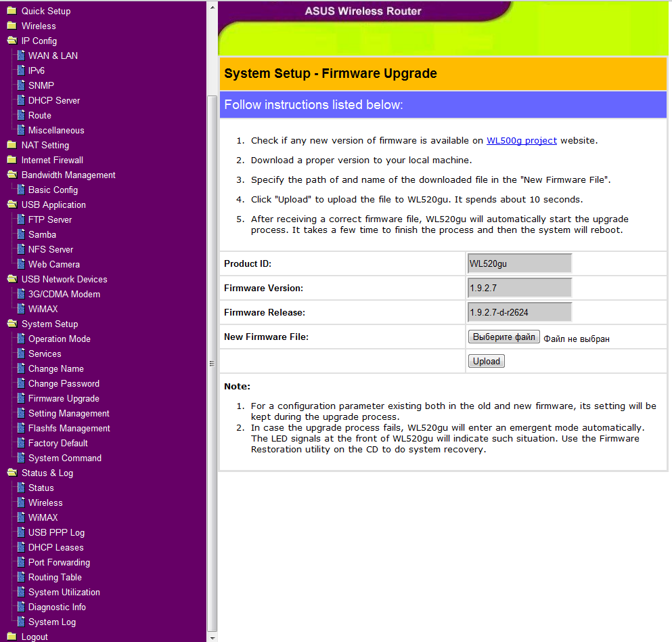The width and height of the screenshot is (672, 642).
Task: Open the WL500g project link
Action: point(521,141)
